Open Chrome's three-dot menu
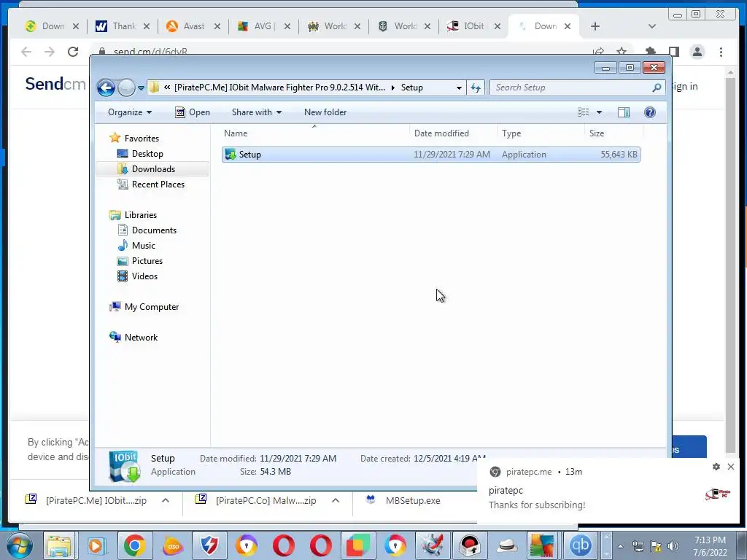 721,52
